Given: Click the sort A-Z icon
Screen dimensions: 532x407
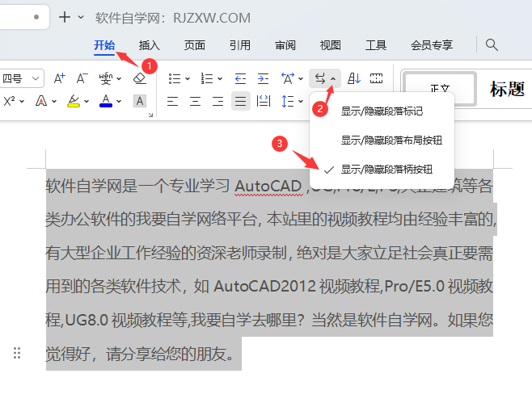Looking at the screenshot, I should click(354, 78).
